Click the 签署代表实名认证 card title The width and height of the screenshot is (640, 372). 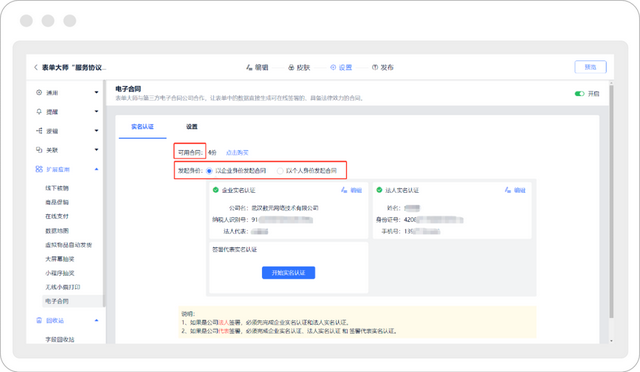click(x=234, y=249)
